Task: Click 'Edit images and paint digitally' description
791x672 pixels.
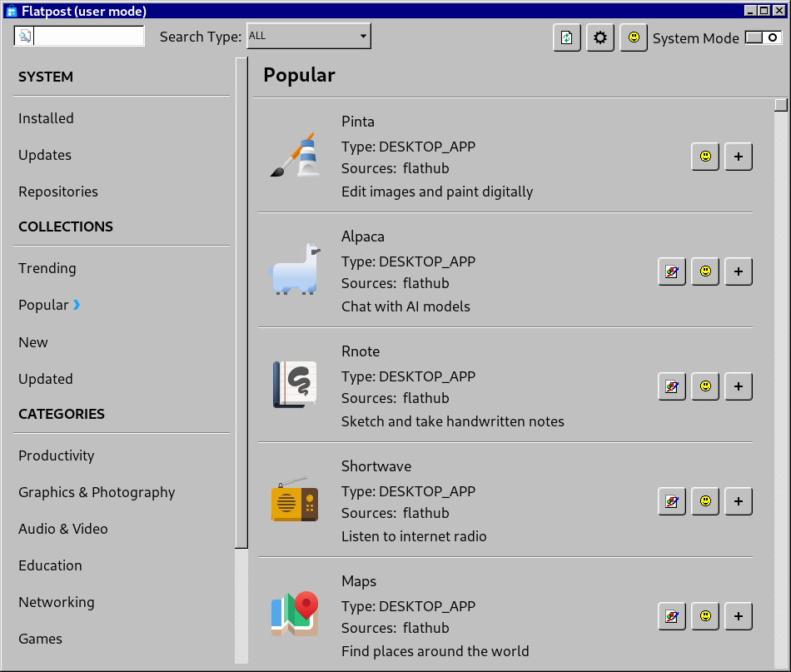Action: (x=437, y=192)
